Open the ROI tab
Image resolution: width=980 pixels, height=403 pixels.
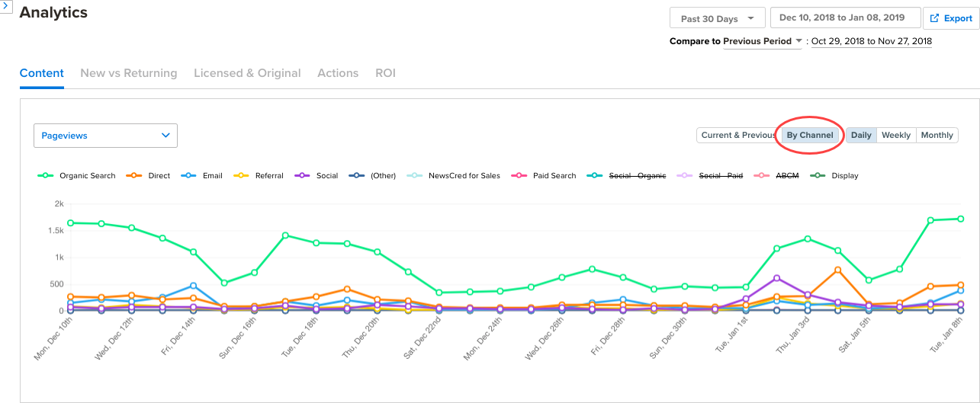[x=385, y=73]
